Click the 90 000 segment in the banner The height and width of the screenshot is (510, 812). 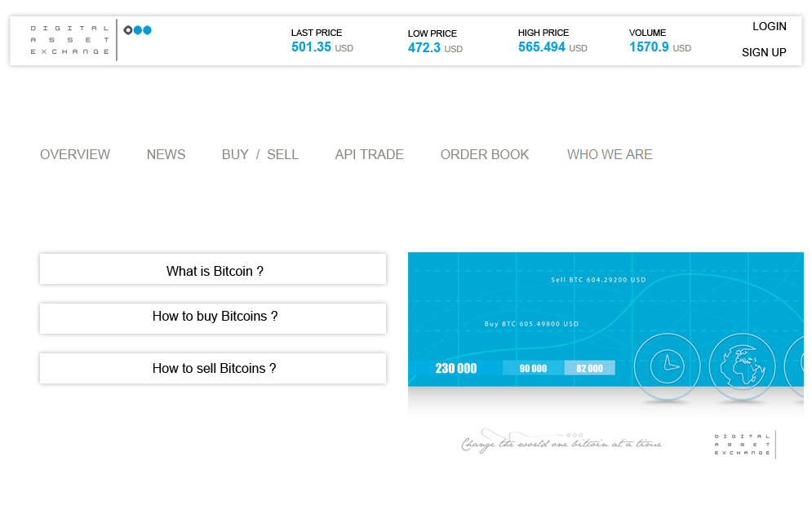click(x=534, y=368)
